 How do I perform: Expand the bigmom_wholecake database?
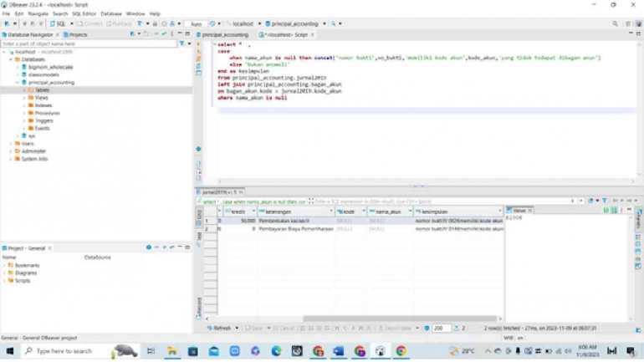[18, 67]
